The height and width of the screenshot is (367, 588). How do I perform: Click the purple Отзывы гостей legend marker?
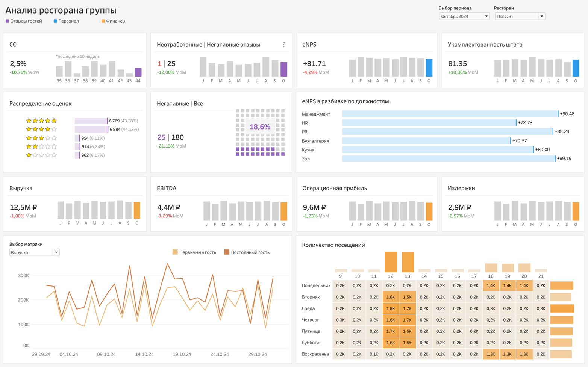pyautogui.click(x=8, y=21)
